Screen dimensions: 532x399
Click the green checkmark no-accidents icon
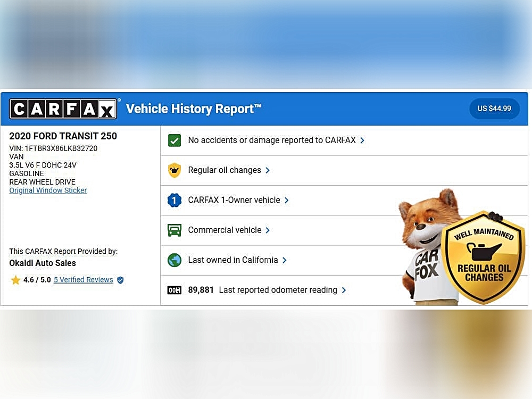click(174, 140)
